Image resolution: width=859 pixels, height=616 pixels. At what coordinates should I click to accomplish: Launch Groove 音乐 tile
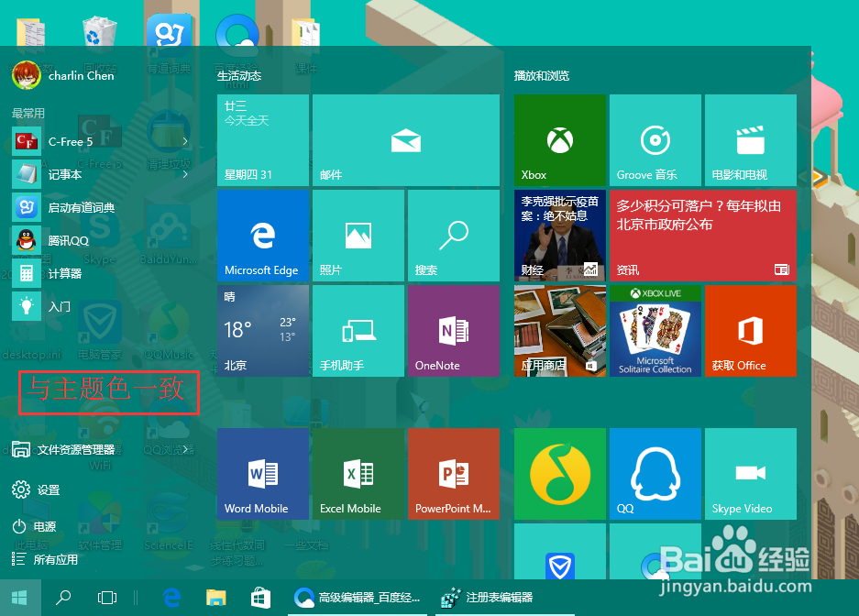[655, 140]
